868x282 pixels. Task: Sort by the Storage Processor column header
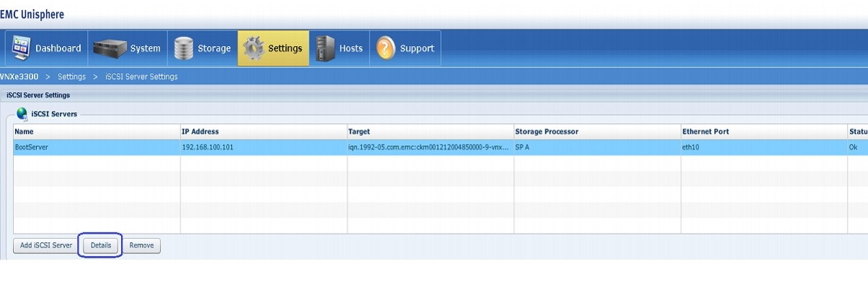click(x=597, y=132)
